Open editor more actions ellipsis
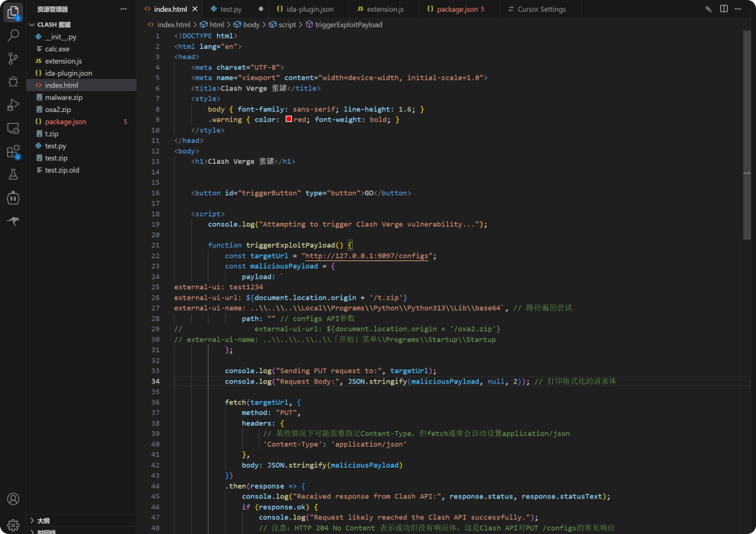This screenshot has height=534, width=756. click(738, 9)
